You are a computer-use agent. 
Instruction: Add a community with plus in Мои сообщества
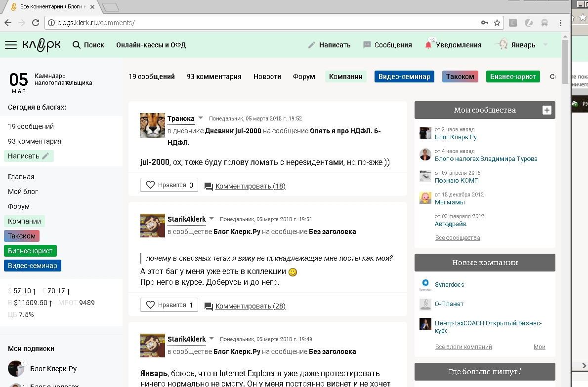(x=547, y=110)
